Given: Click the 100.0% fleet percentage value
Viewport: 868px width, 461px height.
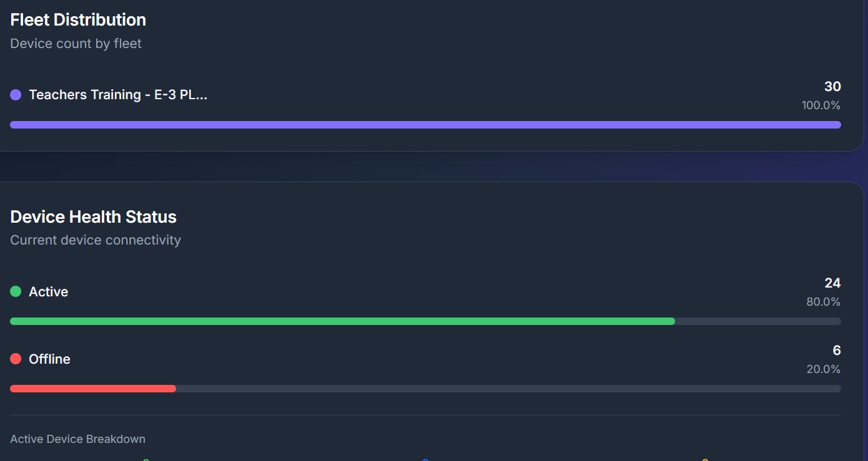Looking at the screenshot, I should click(x=821, y=105).
